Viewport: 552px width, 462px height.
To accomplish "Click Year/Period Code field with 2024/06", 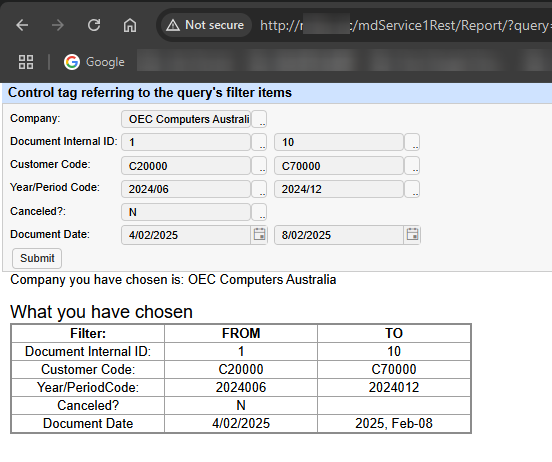I will pos(186,189).
